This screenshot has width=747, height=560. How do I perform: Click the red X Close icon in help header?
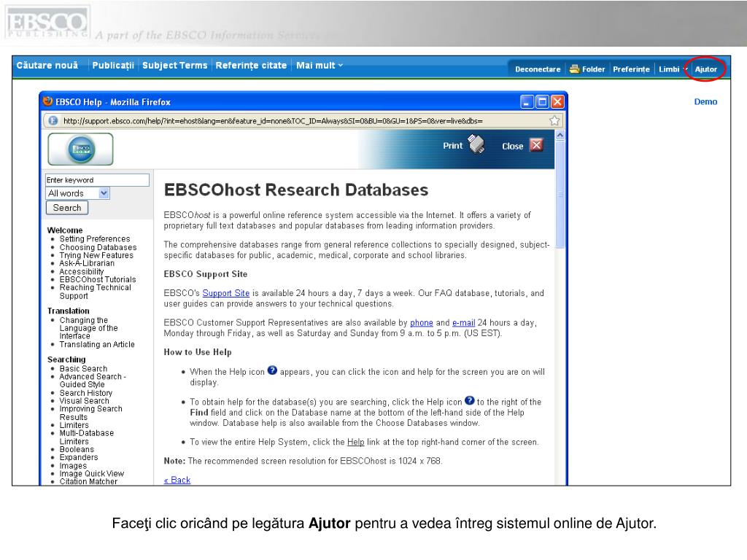pos(536,145)
